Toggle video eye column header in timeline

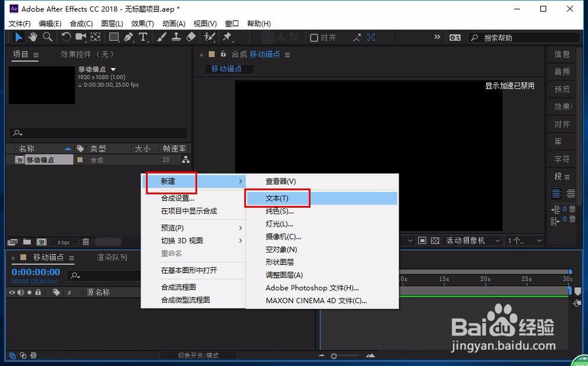tap(12, 292)
